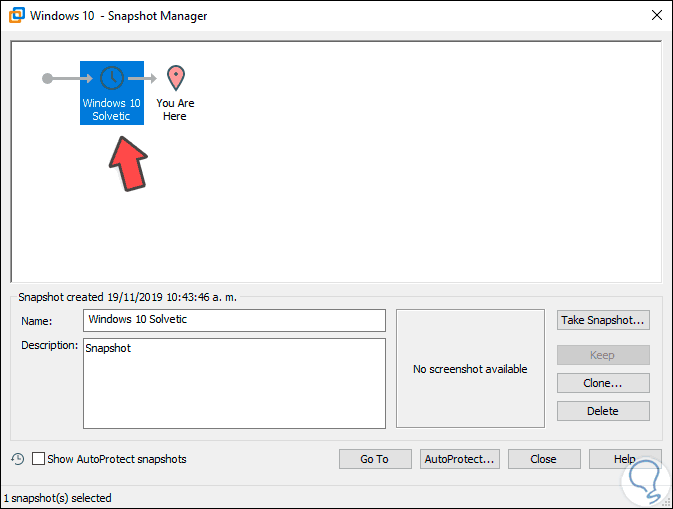Open Help for Snapshot Manager
The width and height of the screenshot is (673, 509).
pyautogui.click(x=625, y=459)
